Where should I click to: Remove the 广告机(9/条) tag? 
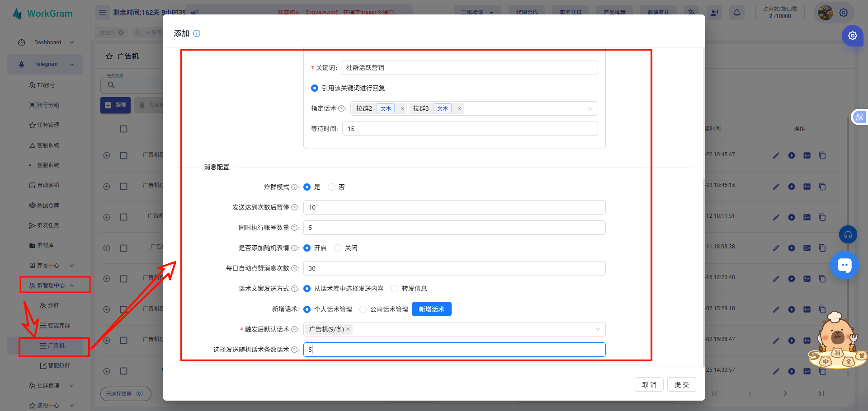click(348, 329)
